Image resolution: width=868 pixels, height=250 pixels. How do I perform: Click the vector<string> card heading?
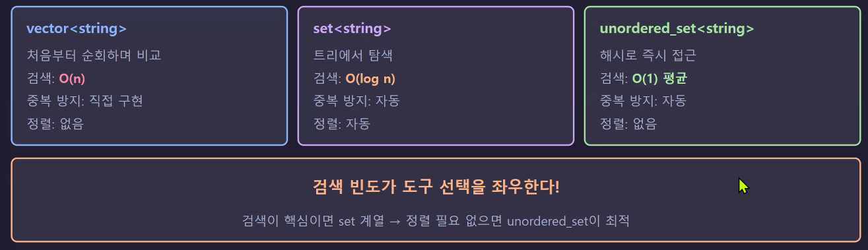(x=77, y=29)
